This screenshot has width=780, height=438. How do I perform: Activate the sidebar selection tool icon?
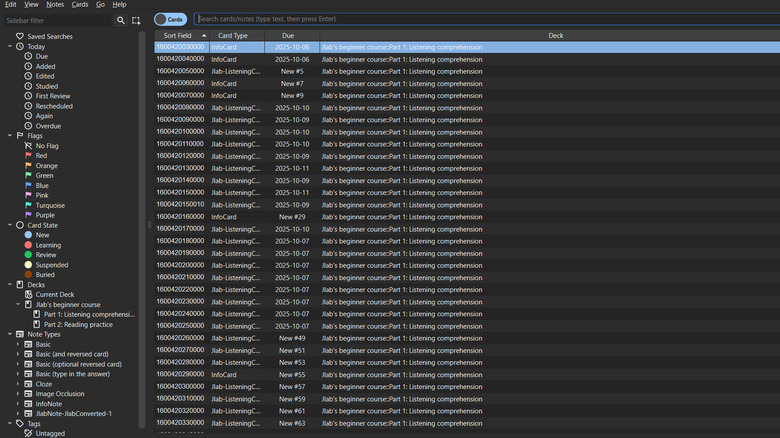click(136, 20)
